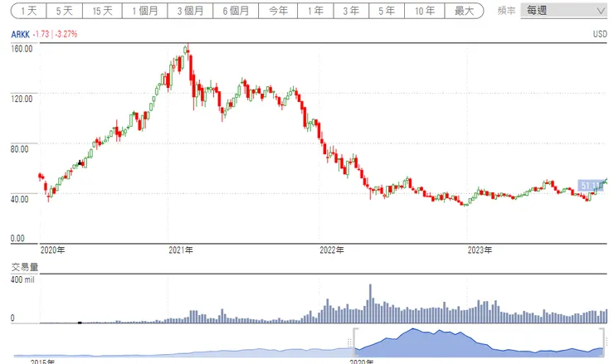Select the 5天 time range
This screenshot has height=364, width=614.
pos(64,11)
